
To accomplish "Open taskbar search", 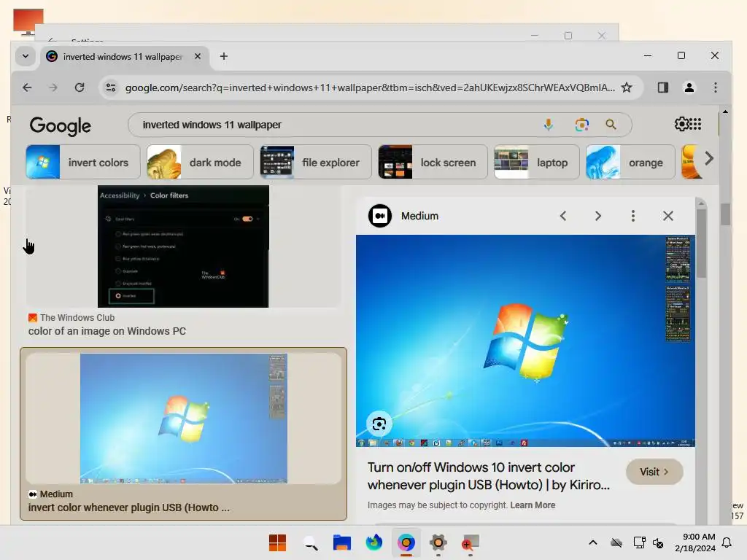I will pos(310,542).
